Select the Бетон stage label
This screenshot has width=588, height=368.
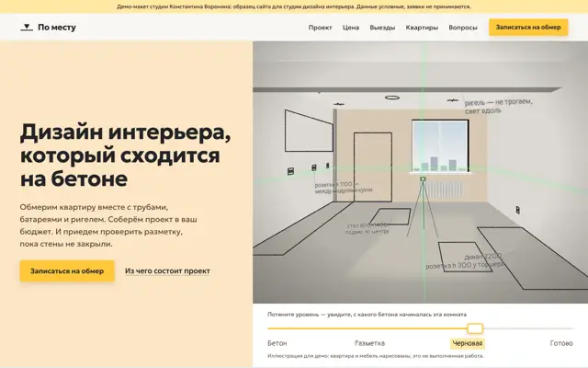277,343
